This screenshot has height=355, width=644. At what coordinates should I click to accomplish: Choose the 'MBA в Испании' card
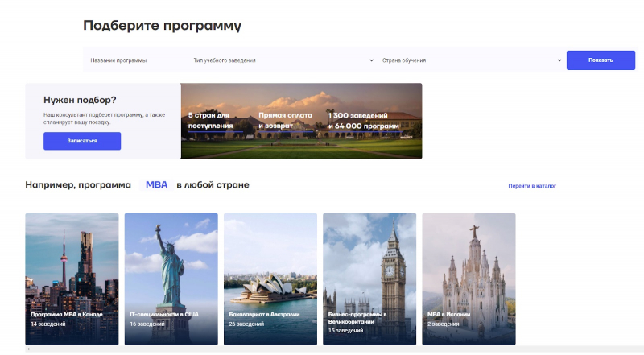click(469, 279)
